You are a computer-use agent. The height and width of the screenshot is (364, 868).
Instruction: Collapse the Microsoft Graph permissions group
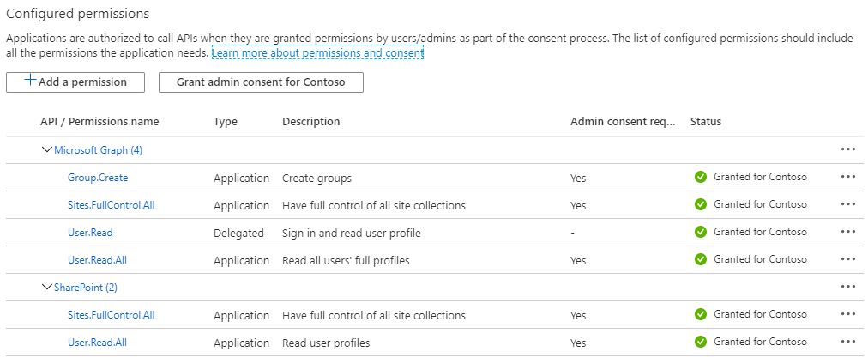(x=47, y=149)
